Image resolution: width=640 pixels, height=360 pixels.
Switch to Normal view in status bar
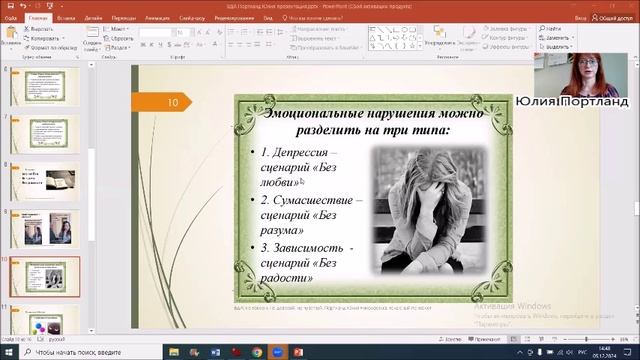pyautogui.click(x=513, y=339)
